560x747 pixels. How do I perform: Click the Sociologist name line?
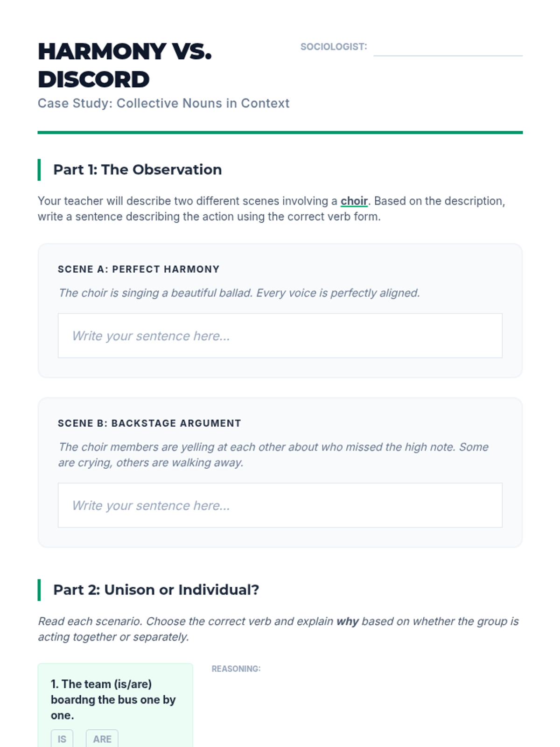pyautogui.click(x=448, y=48)
